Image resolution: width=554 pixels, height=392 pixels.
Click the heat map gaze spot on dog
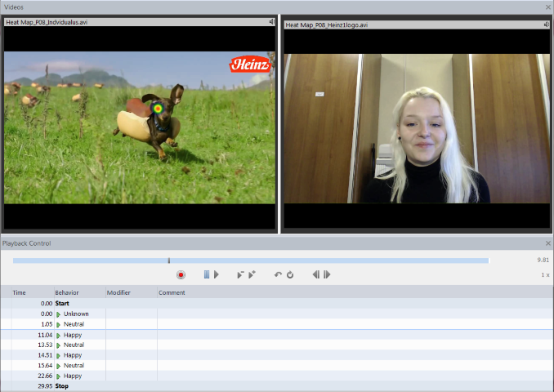click(x=158, y=109)
